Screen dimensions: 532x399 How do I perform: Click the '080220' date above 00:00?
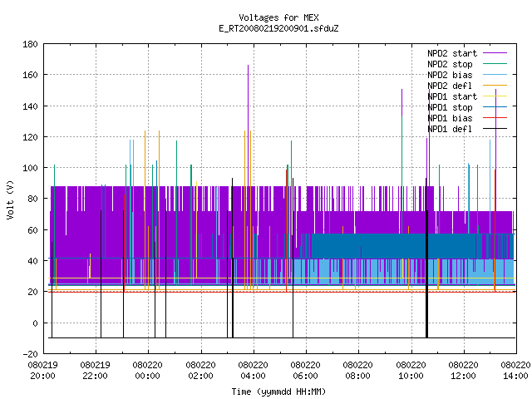coord(148,365)
